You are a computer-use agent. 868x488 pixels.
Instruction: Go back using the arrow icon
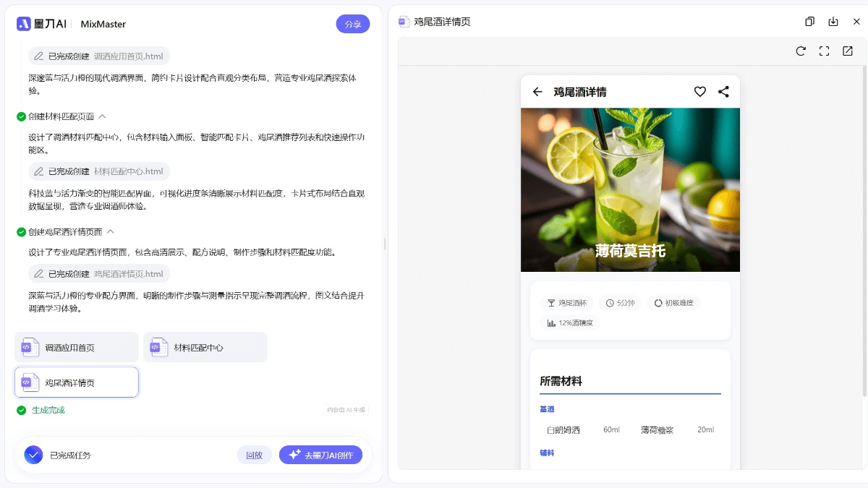(537, 92)
